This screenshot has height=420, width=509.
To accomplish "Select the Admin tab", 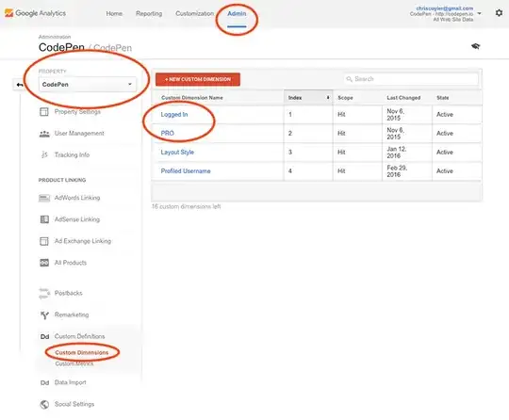I will point(237,13).
